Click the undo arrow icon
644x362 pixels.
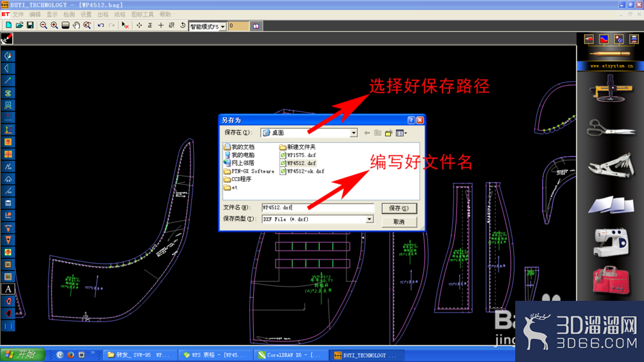point(100,26)
